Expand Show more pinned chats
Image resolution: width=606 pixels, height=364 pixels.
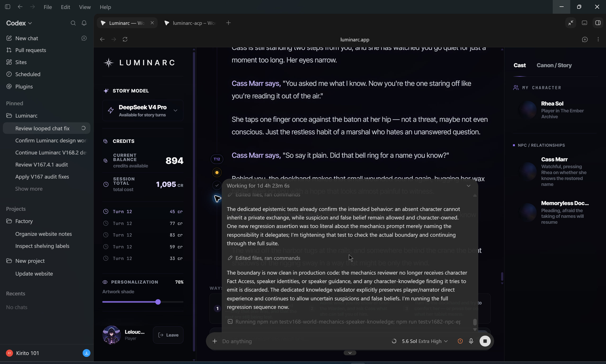[29, 189]
